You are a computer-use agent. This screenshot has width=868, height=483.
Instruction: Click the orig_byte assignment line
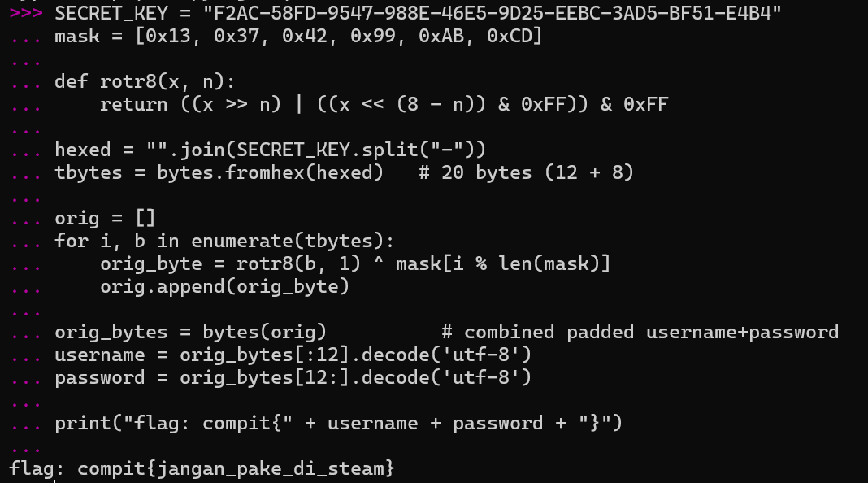coord(355,264)
